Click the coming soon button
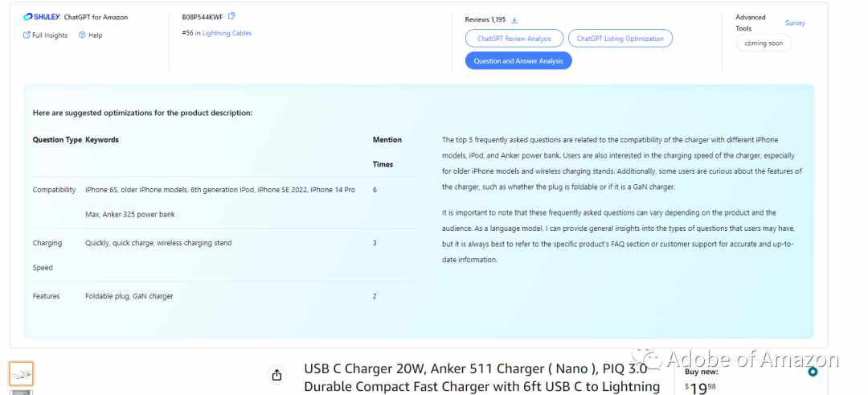868x395 pixels. (x=764, y=43)
